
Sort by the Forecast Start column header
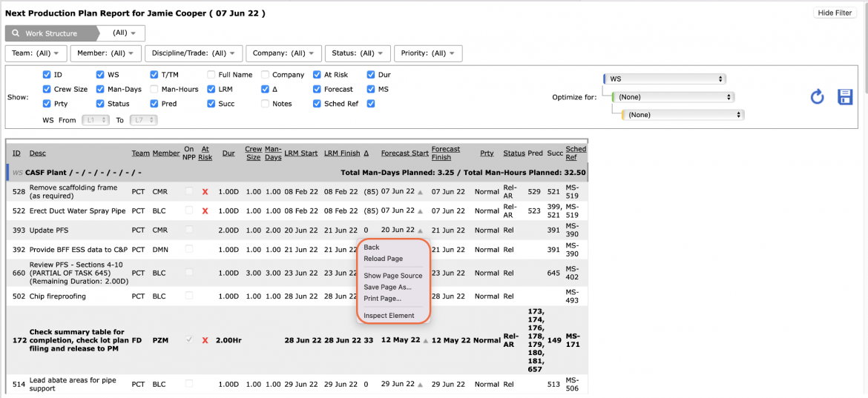coord(404,153)
